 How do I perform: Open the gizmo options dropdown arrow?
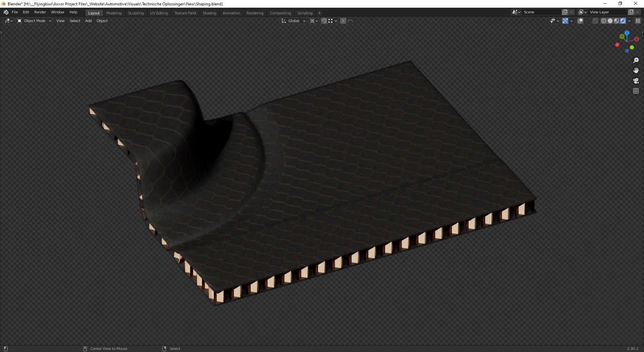point(572,21)
